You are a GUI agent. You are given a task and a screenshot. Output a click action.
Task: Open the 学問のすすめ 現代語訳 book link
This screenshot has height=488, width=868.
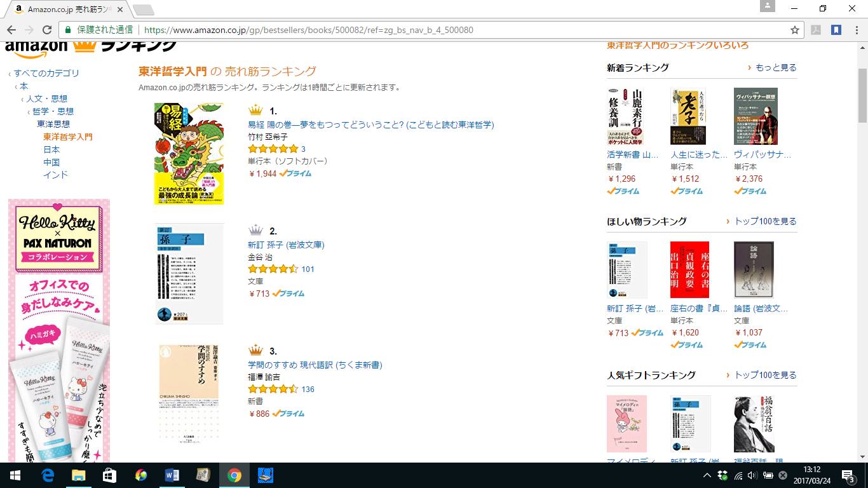pyautogui.click(x=315, y=365)
